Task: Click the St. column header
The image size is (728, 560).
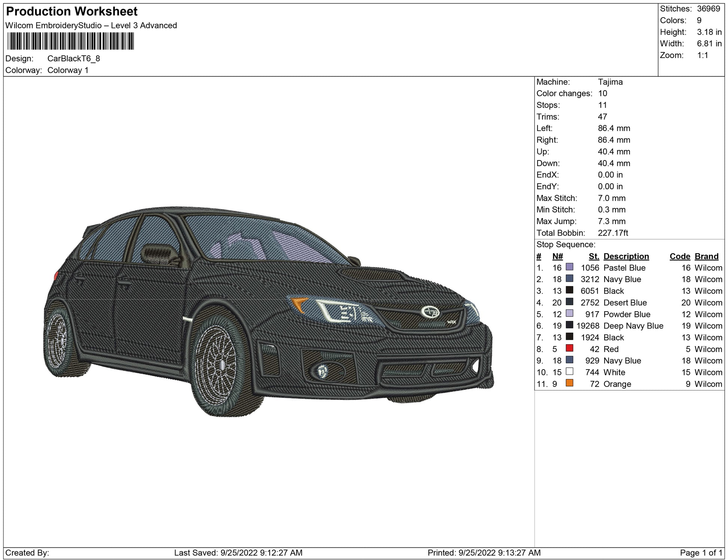Action: pos(594,256)
